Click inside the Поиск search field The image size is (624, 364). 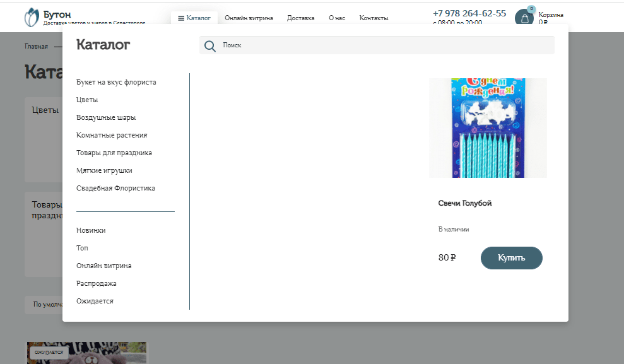[x=385, y=45]
